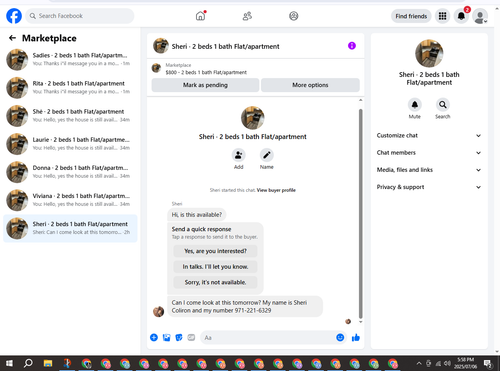Open the Groups icon in the top bar
The height and width of the screenshot is (371, 500).
pos(294,16)
